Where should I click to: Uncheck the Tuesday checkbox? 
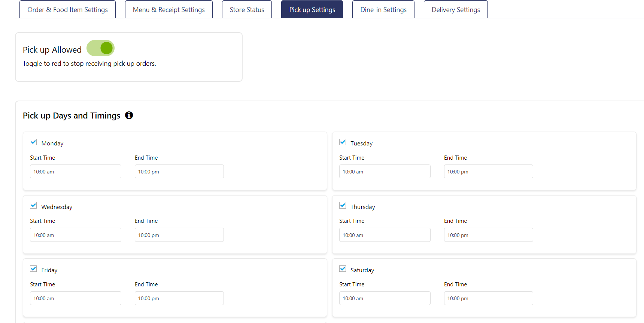(343, 142)
